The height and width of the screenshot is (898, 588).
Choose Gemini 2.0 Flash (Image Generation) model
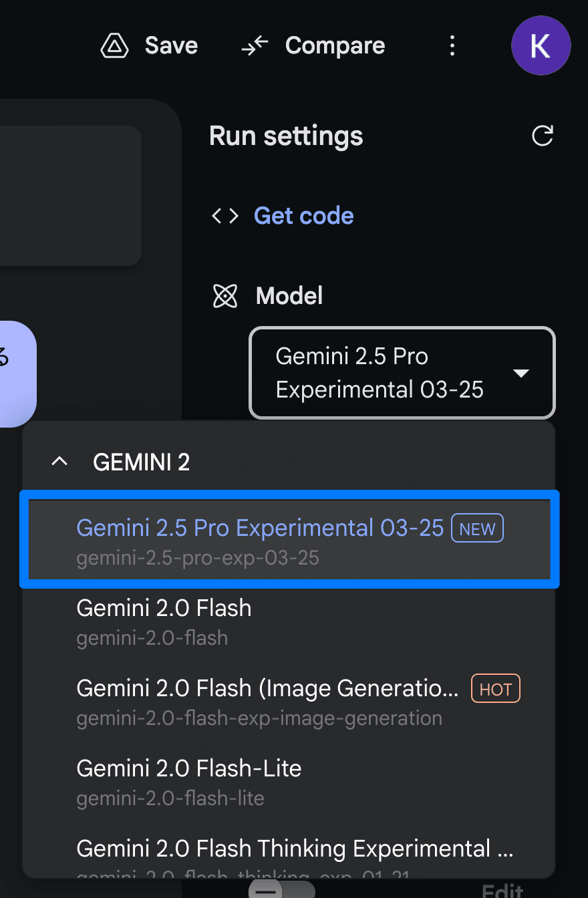point(267,688)
